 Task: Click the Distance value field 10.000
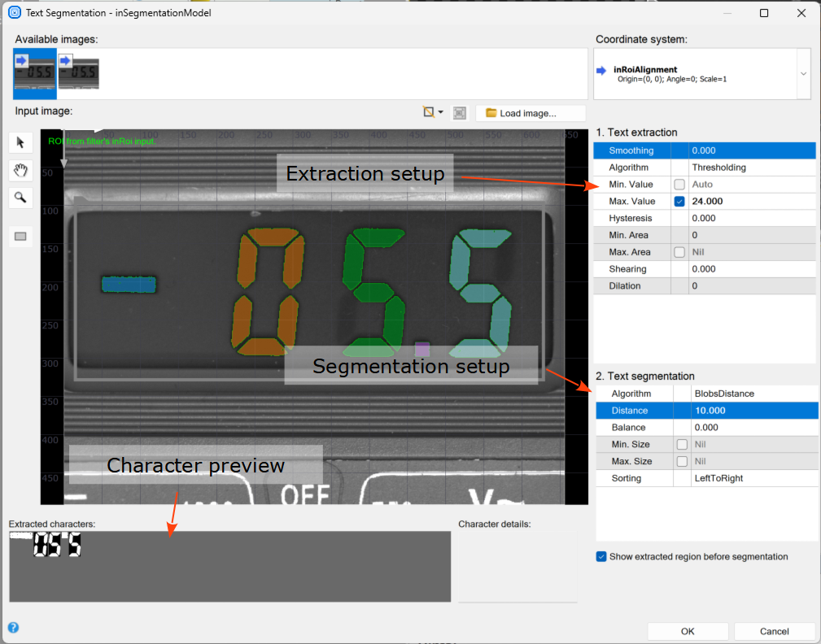753,411
